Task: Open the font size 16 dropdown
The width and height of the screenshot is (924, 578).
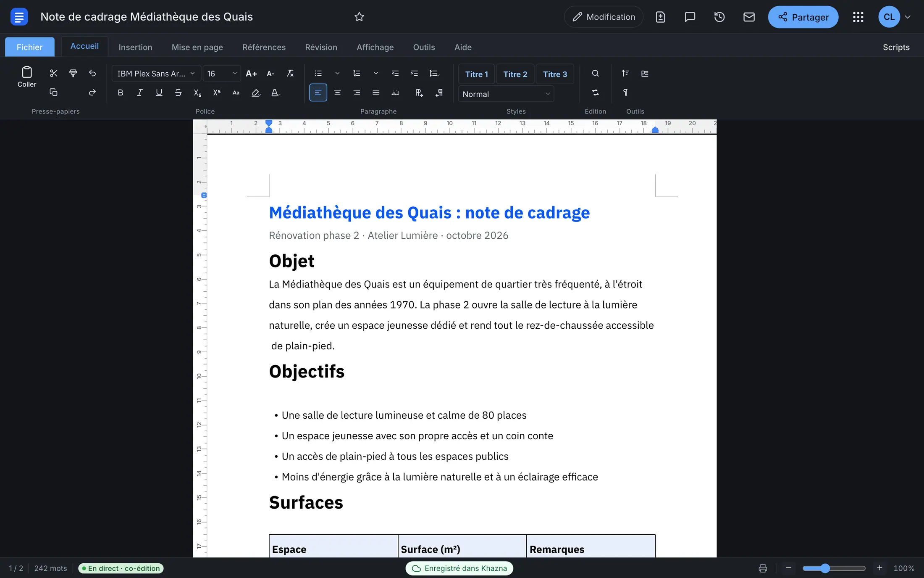Action: [x=222, y=74]
